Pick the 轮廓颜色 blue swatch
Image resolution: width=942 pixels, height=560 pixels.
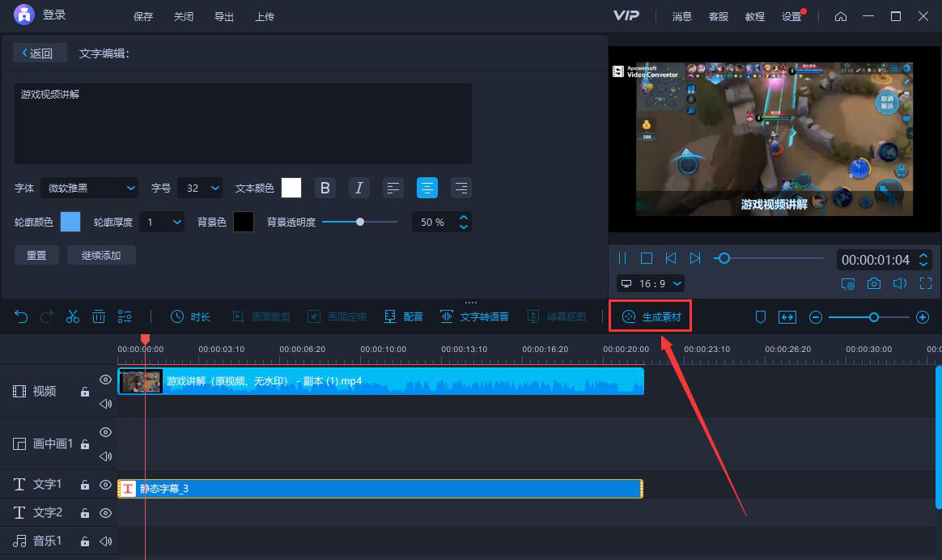(x=70, y=222)
